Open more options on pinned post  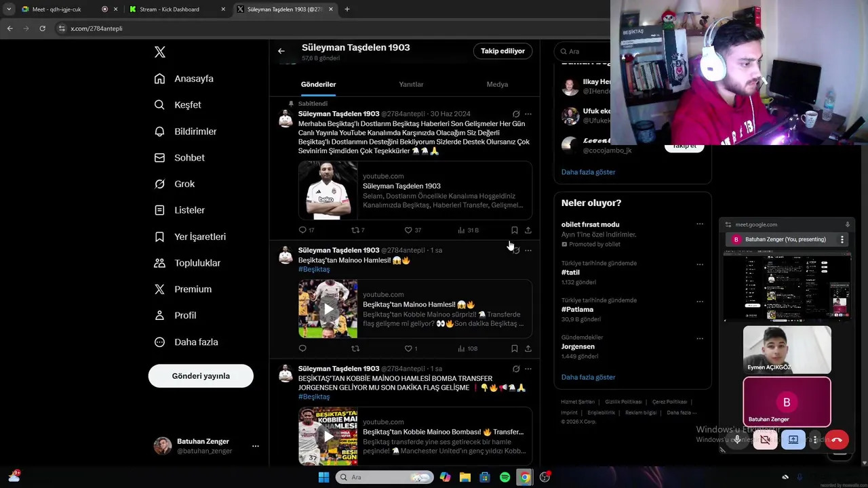[x=528, y=114]
